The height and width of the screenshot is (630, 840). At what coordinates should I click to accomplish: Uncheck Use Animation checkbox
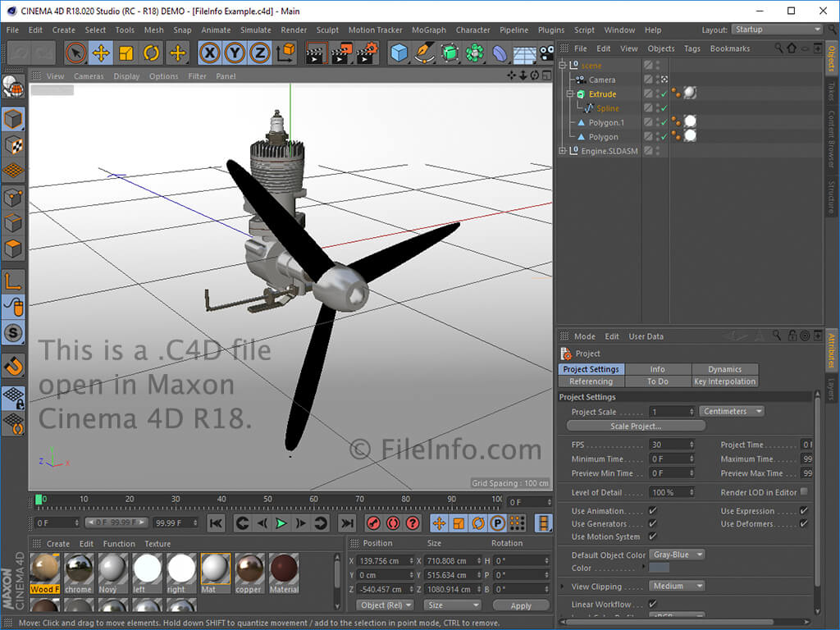652,510
